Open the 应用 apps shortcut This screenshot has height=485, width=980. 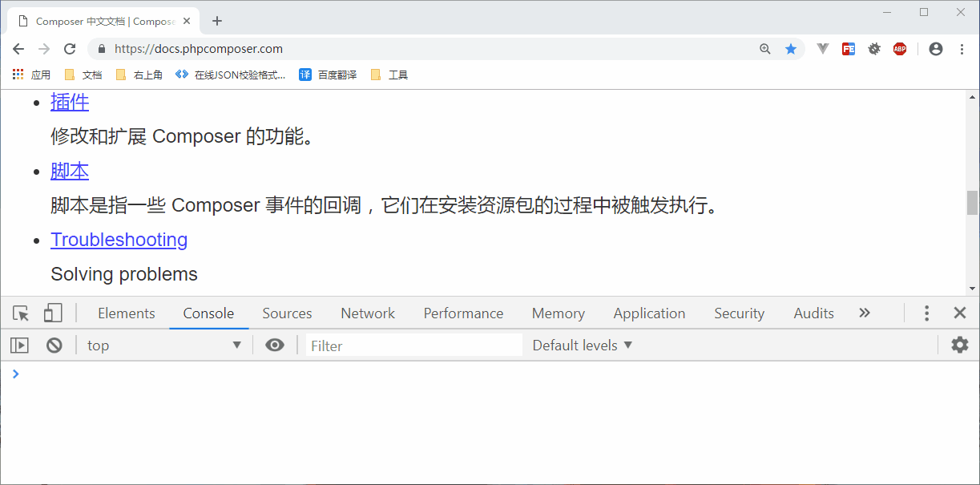31,75
